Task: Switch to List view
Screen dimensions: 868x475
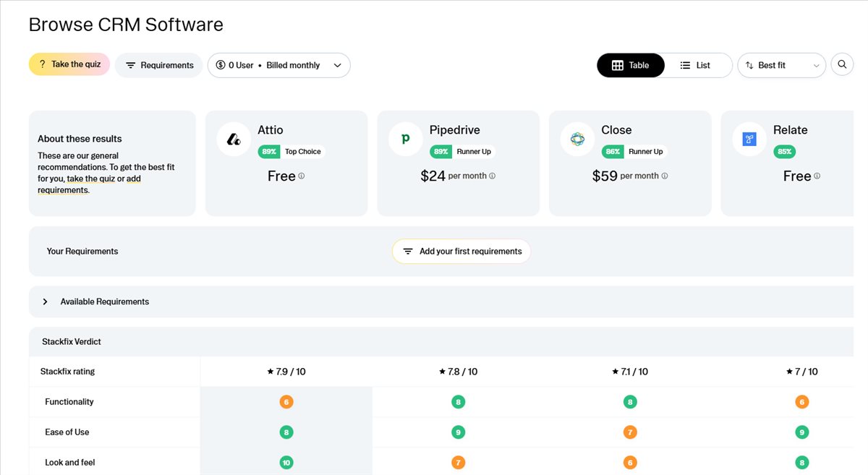Action: [695, 65]
